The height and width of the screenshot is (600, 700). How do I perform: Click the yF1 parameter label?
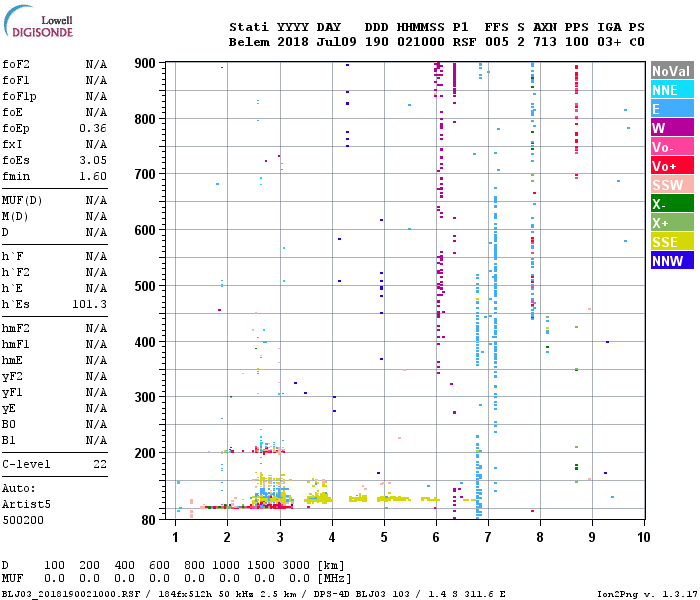coord(12,393)
